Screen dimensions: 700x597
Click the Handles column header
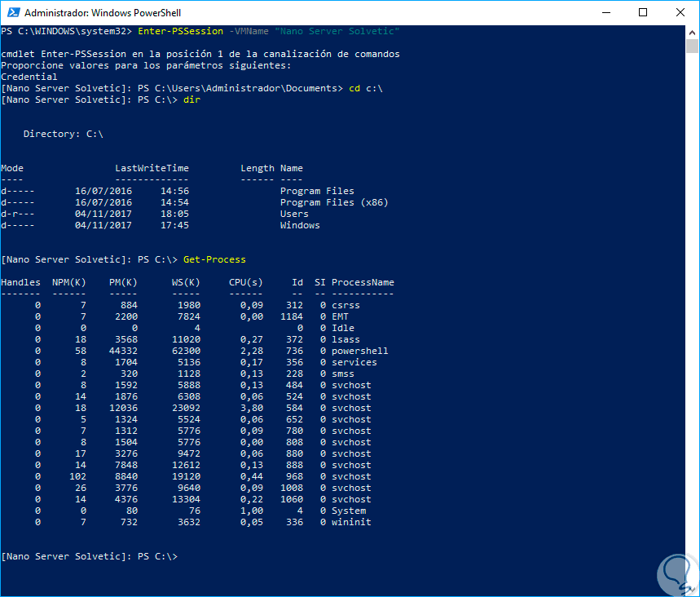(20, 282)
